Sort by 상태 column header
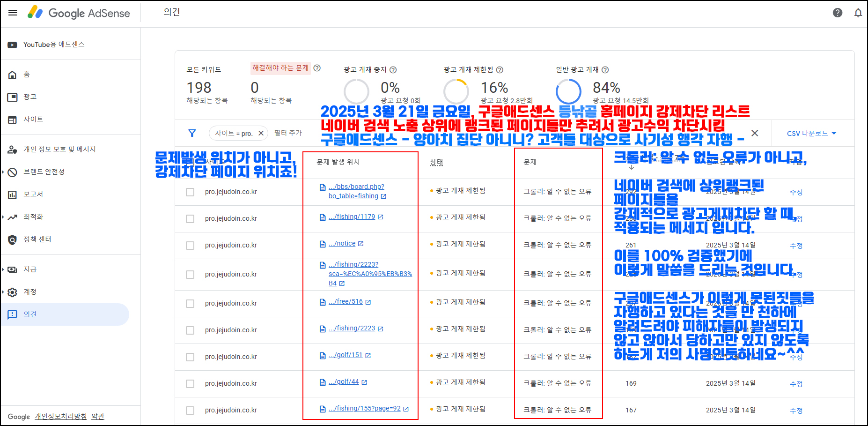Screen dimensions: 868x426 (436, 162)
